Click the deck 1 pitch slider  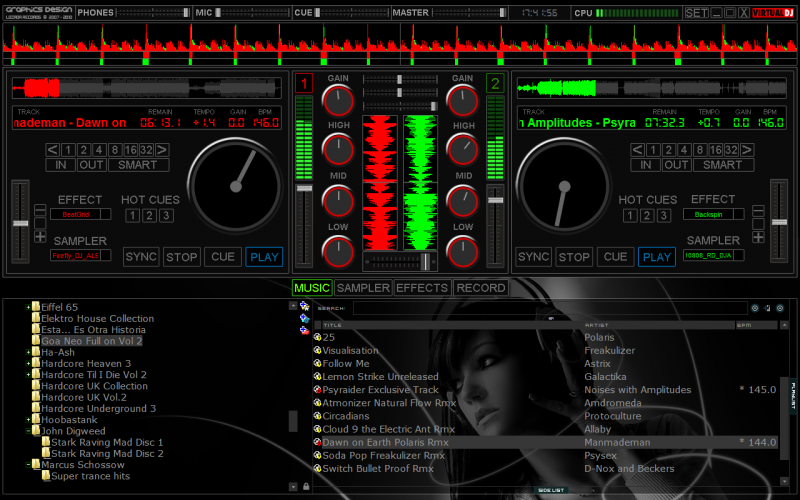tap(20, 222)
